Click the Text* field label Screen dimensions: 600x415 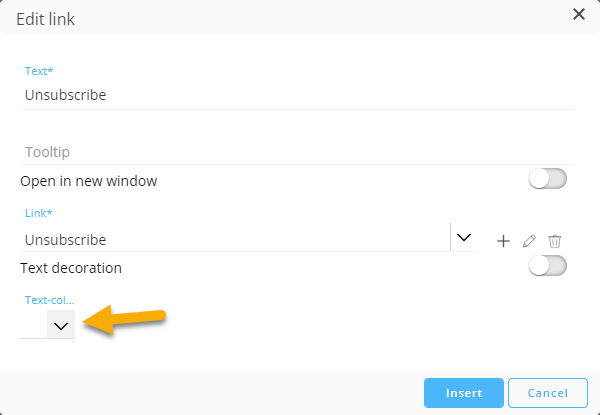click(x=37, y=72)
